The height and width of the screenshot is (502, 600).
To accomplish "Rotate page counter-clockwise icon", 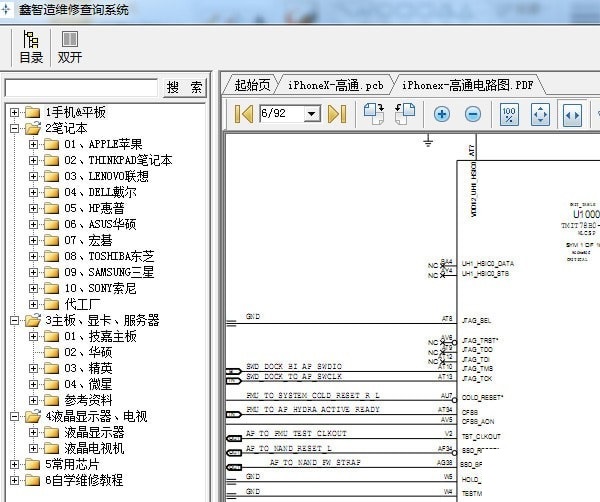I will (405, 114).
